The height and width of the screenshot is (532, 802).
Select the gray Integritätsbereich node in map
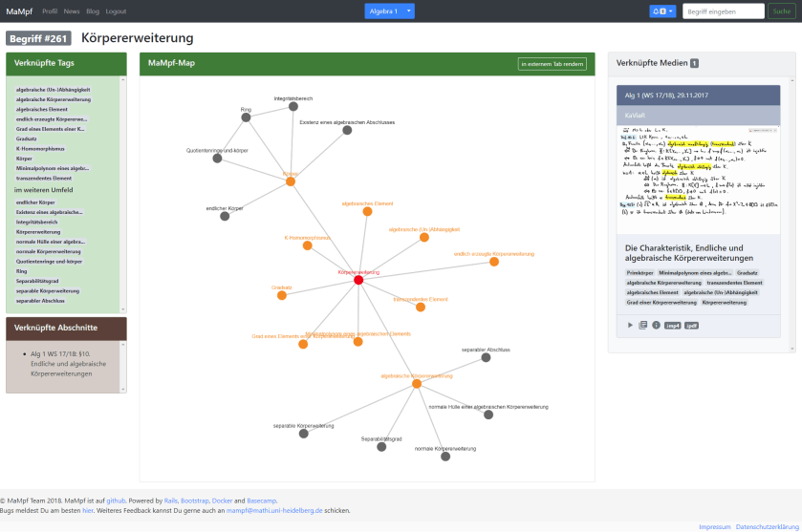tap(293, 107)
